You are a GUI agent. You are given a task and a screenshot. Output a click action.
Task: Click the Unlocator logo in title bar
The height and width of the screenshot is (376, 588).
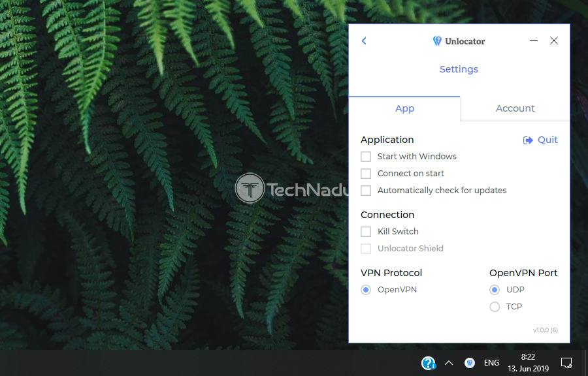coord(459,41)
